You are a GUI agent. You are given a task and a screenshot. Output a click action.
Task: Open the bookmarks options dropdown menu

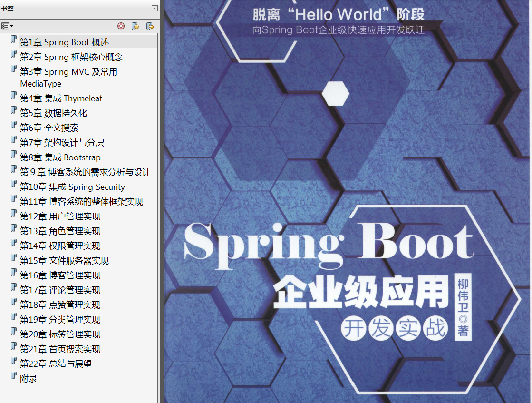(7, 26)
